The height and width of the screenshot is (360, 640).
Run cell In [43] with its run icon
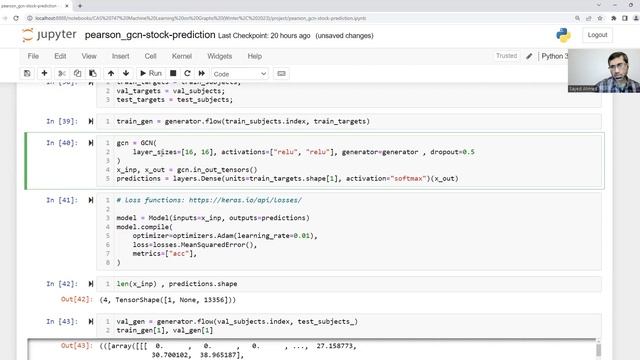(x=91, y=322)
